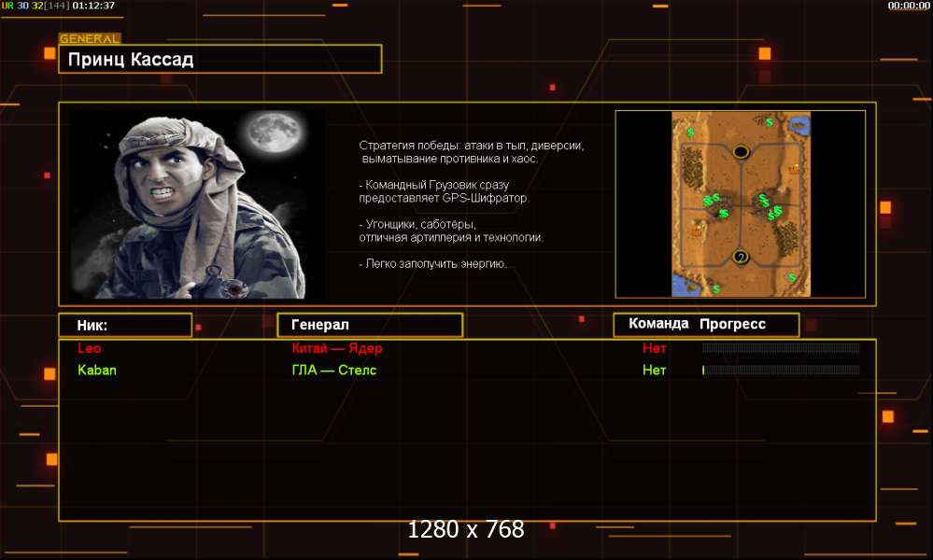Click the 'Команда' column header
The image size is (933, 560).
tap(658, 323)
